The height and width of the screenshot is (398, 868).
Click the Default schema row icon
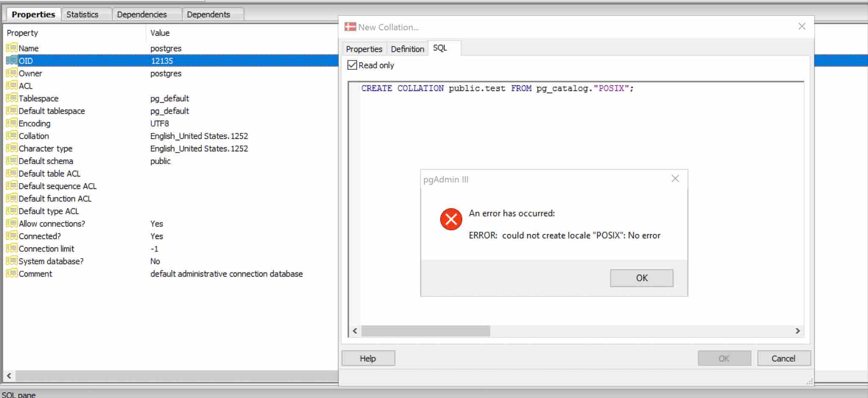pyautogui.click(x=11, y=161)
